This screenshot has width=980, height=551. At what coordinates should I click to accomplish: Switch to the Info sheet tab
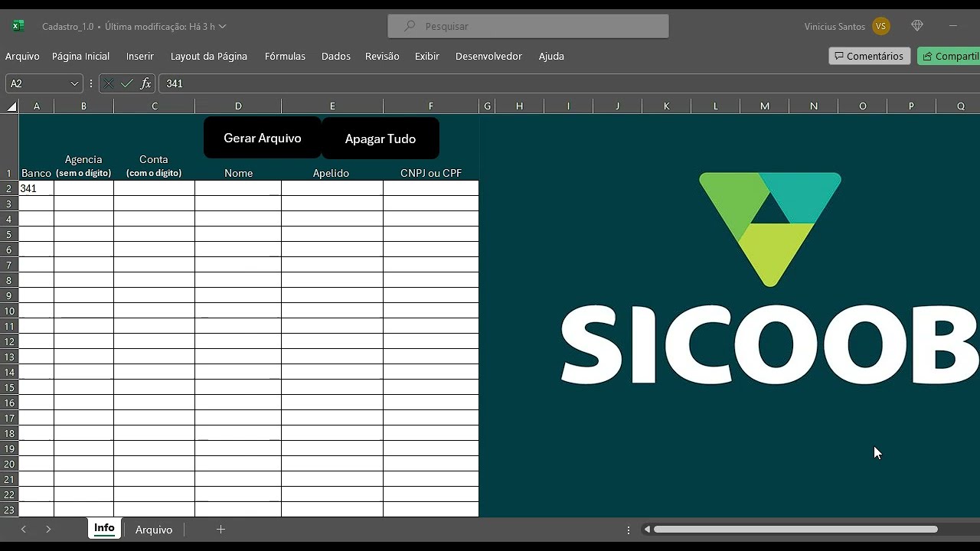tap(104, 528)
